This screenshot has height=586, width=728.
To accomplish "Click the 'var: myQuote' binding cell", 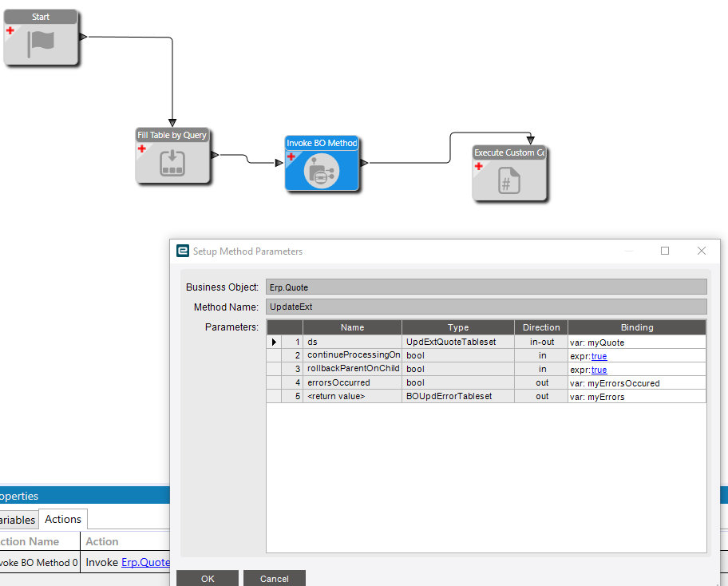I will point(637,342).
